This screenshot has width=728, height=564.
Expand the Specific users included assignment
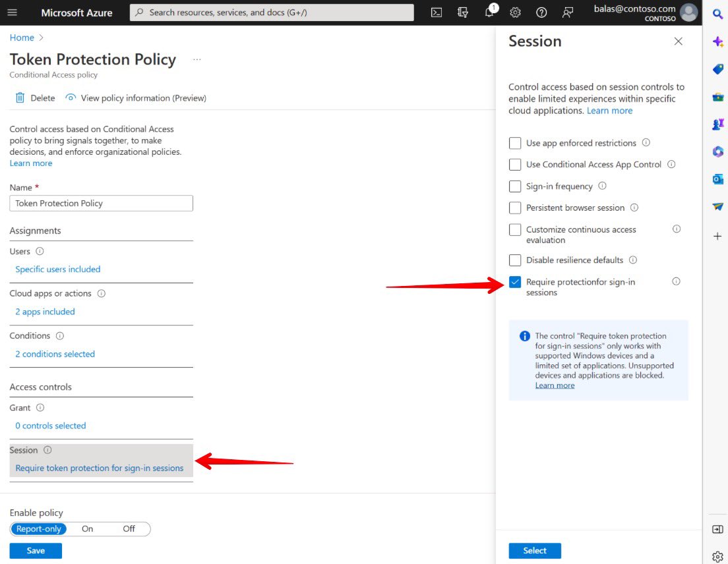click(57, 269)
